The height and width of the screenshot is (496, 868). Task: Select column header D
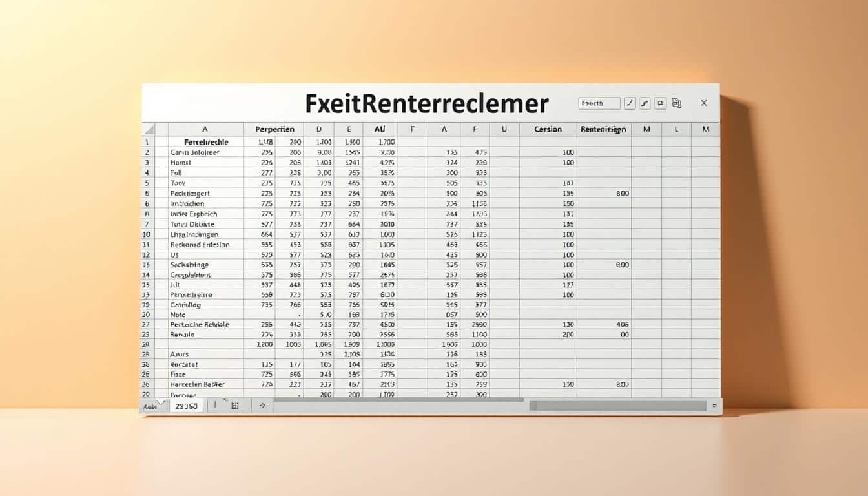pos(318,129)
